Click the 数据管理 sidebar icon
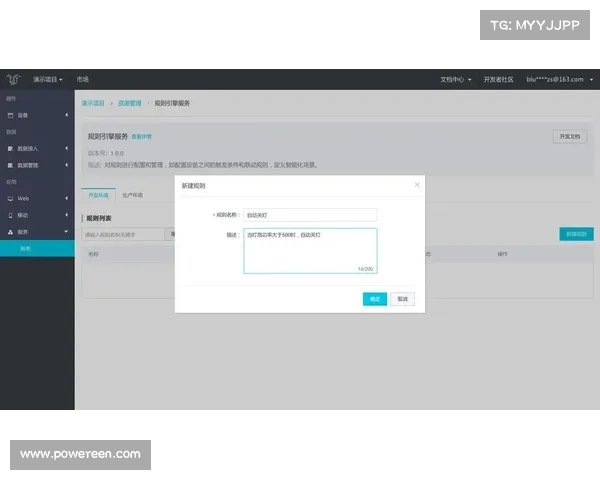600x480 pixels. pos(10,165)
